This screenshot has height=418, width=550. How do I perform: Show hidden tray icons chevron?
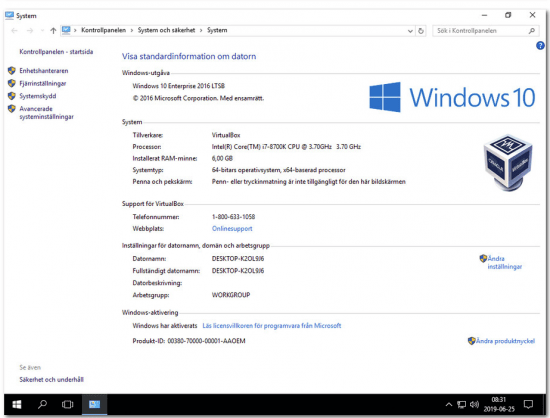pyautogui.click(x=449, y=405)
